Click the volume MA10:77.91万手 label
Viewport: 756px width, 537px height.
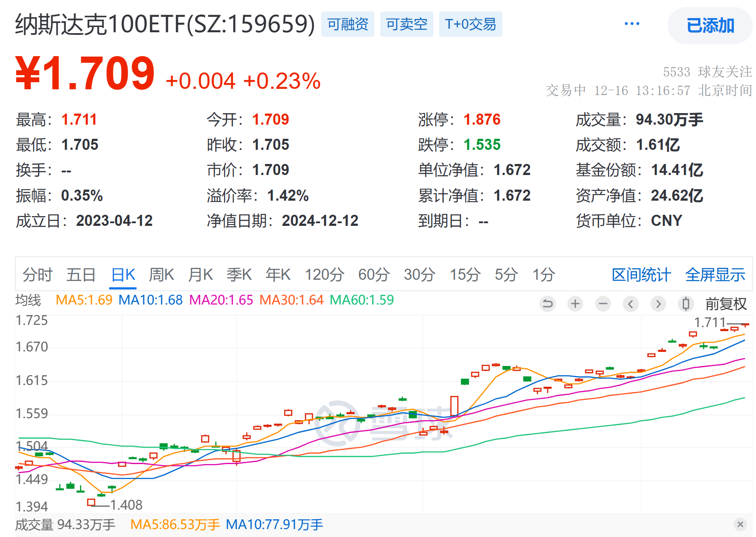point(274,525)
